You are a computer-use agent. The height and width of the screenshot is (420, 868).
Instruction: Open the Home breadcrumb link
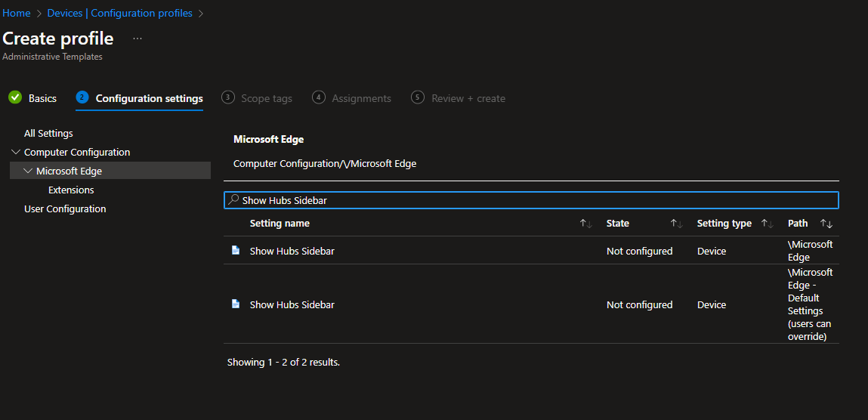coord(16,14)
